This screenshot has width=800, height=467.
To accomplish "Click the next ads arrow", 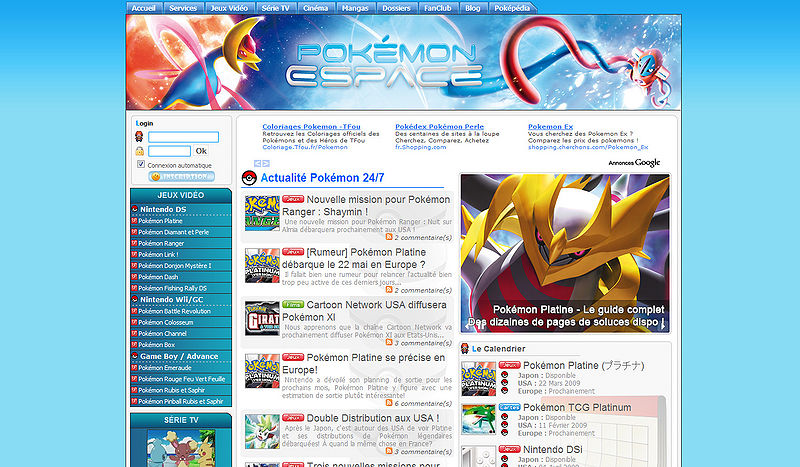I will pyautogui.click(x=266, y=163).
